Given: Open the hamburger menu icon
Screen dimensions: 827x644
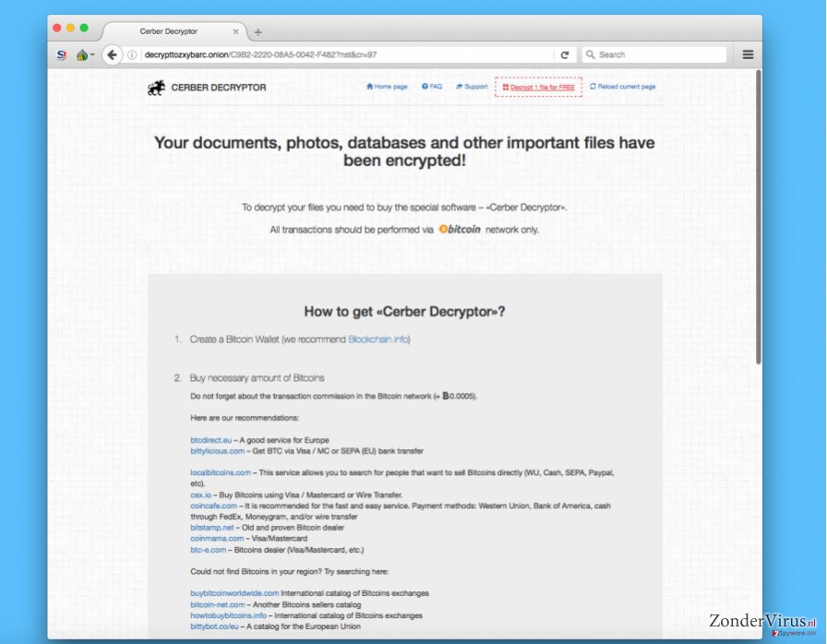Looking at the screenshot, I should (x=748, y=54).
